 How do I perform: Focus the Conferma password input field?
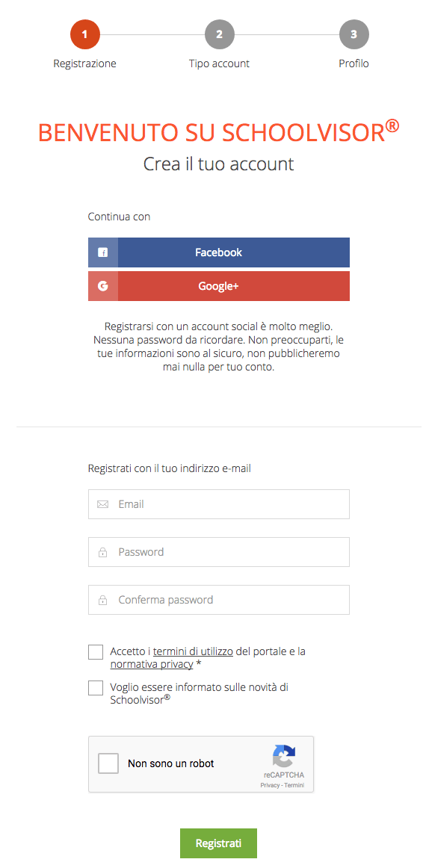(x=219, y=600)
